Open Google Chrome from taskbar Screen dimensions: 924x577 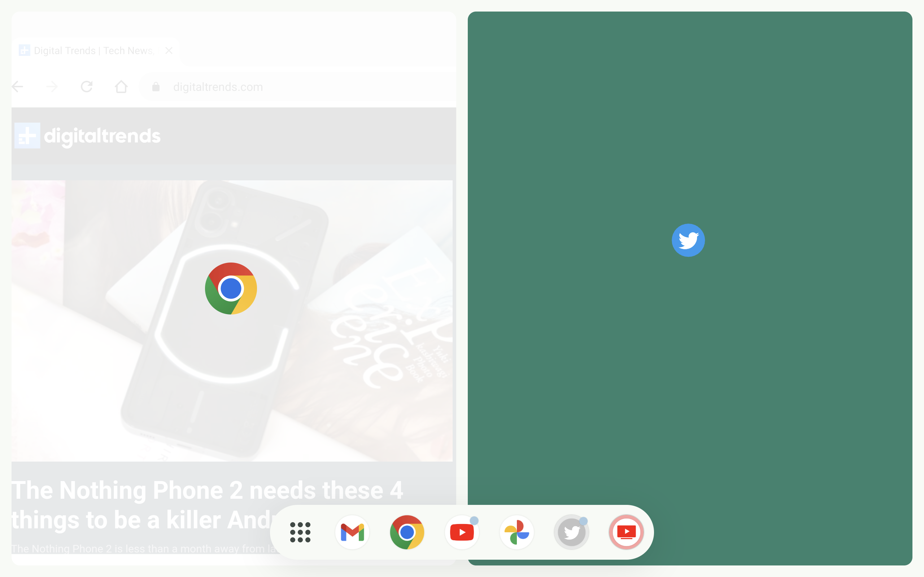coord(407,532)
